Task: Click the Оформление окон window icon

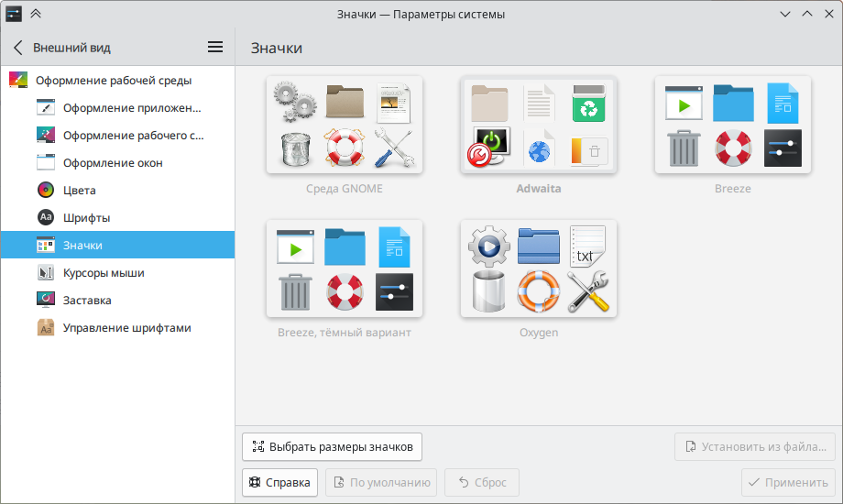Action: pyautogui.click(x=46, y=162)
